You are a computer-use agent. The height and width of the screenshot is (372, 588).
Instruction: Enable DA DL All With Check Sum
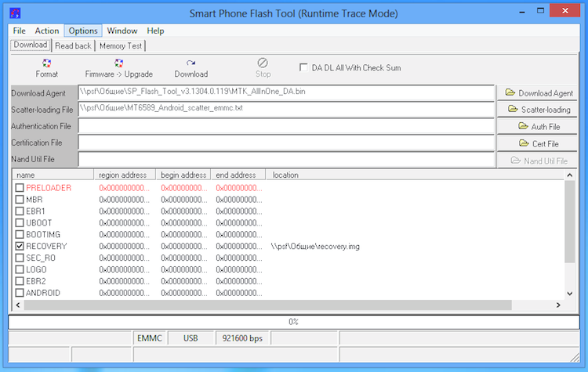coord(303,67)
